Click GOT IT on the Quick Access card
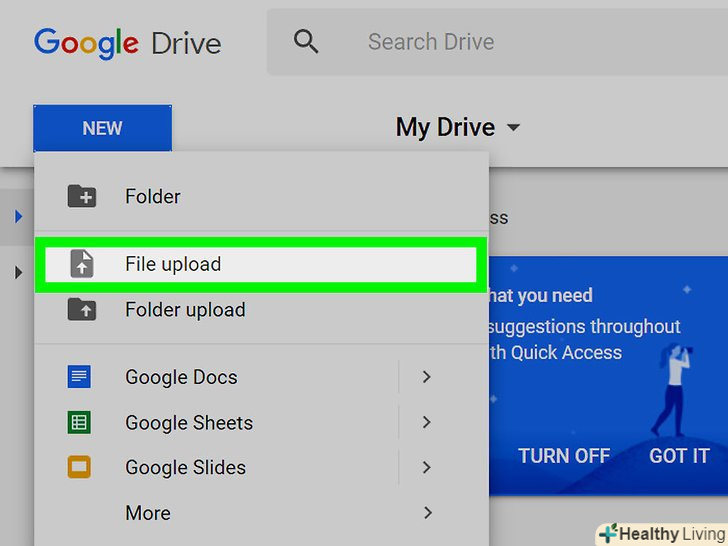 coord(679,456)
